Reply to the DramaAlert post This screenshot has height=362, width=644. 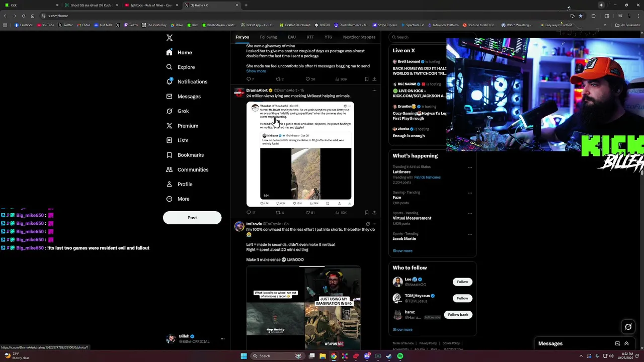pos(251,213)
